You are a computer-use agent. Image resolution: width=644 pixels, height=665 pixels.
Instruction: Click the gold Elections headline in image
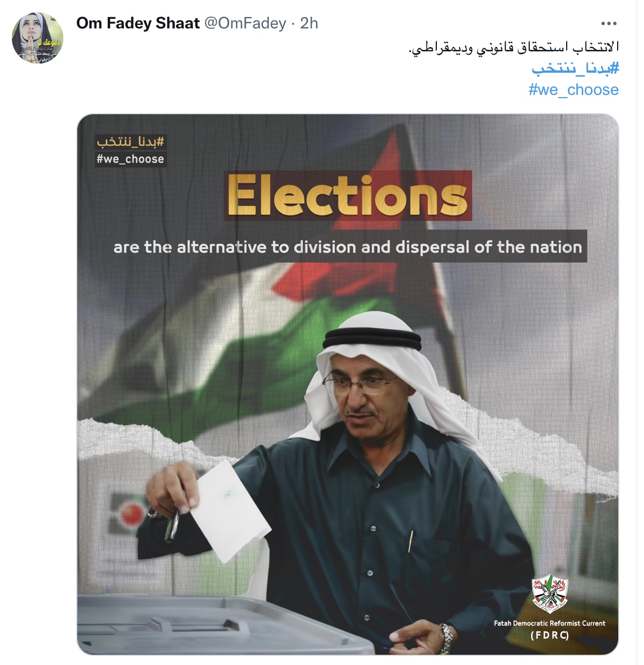(x=348, y=196)
